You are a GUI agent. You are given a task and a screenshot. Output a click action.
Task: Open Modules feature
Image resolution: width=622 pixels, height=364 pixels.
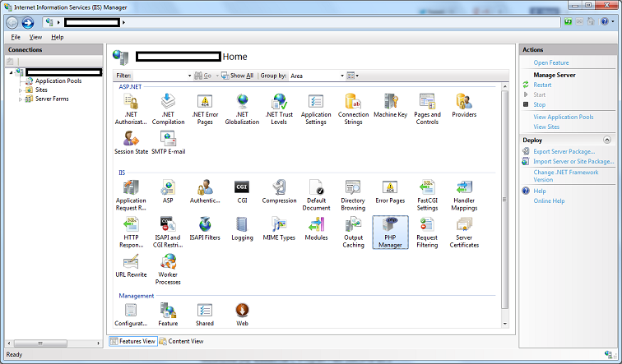pyautogui.click(x=316, y=229)
